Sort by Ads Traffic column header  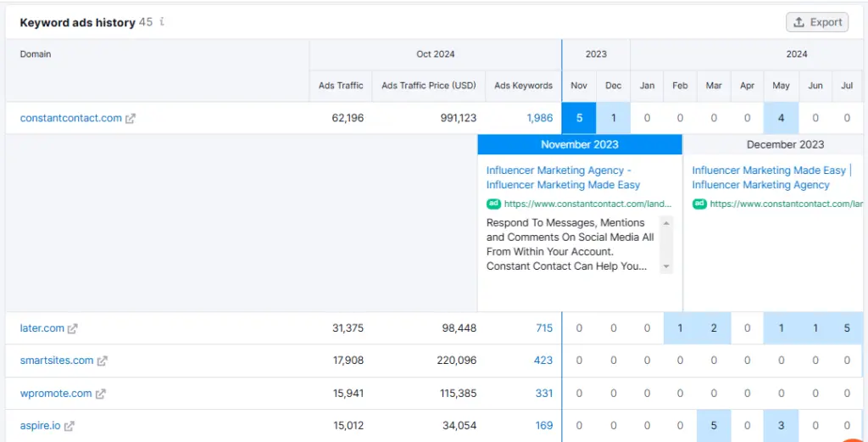point(341,86)
